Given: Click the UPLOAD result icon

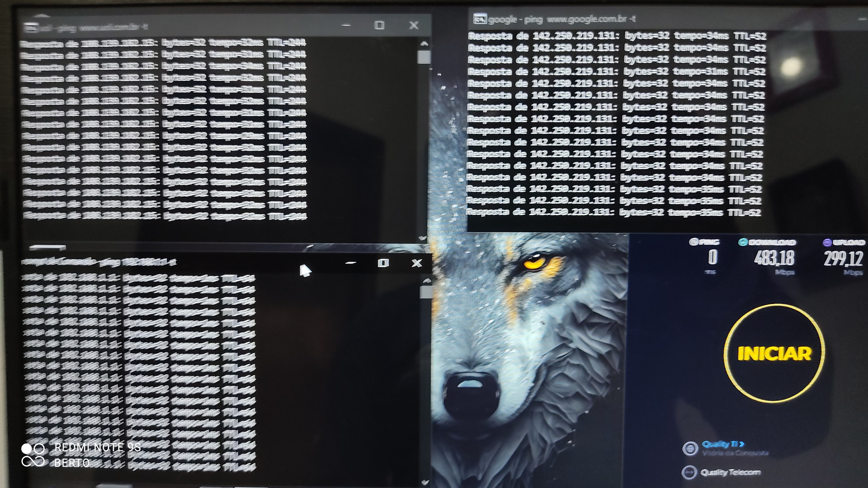Looking at the screenshot, I should (827, 242).
